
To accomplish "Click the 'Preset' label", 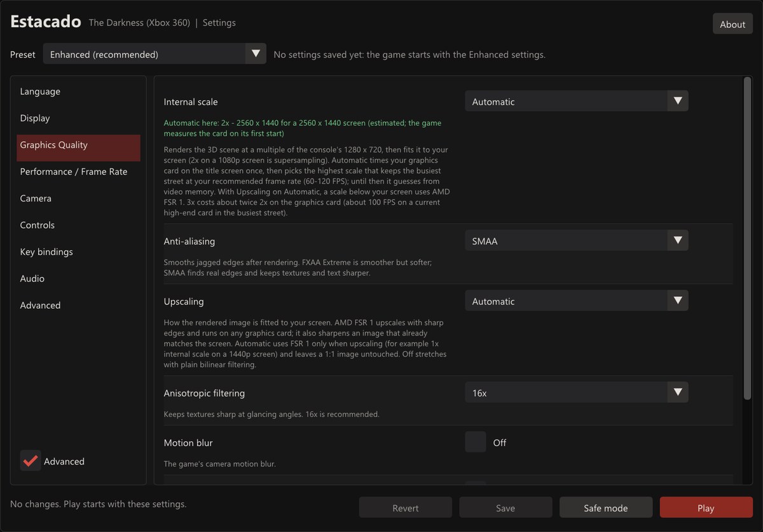I will pyautogui.click(x=23, y=55).
